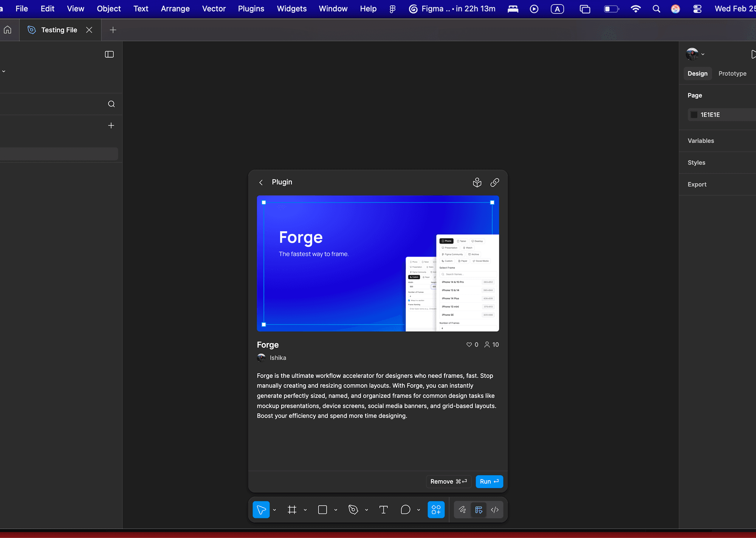Viewport: 756px width, 538px height.
Task: Select the Move tool
Action: (261, 510)
